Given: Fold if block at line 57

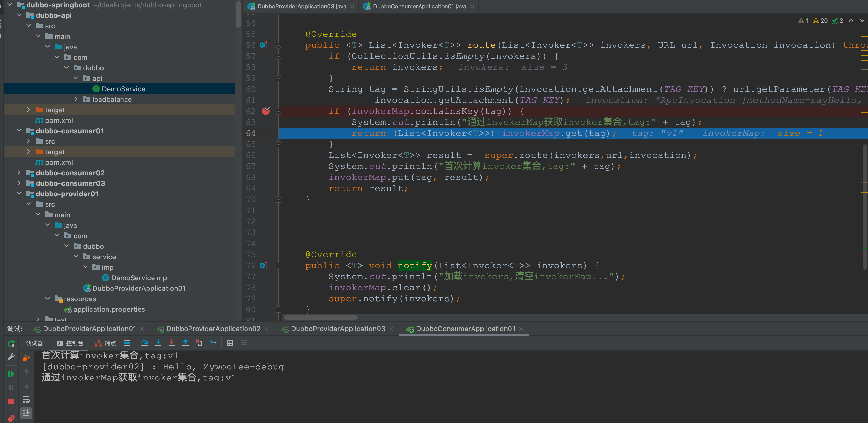Looking at the screenshot, I should click(x=278, y=56).
